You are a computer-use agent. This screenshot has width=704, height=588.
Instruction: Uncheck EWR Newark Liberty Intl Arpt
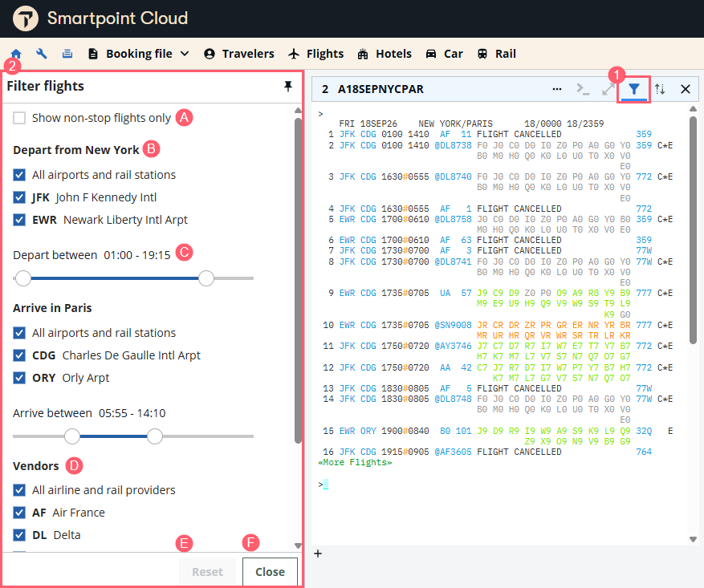(x=19, y=220)
